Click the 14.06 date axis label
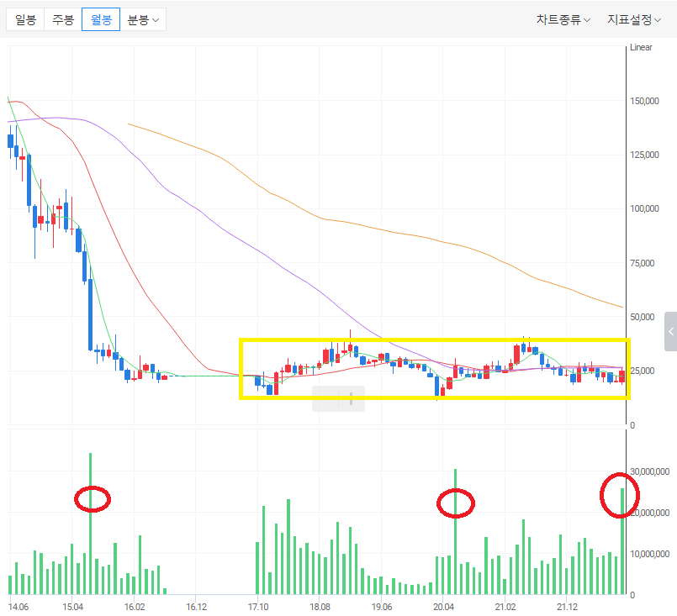The width and height of the screenshot is (677, 616). (19, 607)
